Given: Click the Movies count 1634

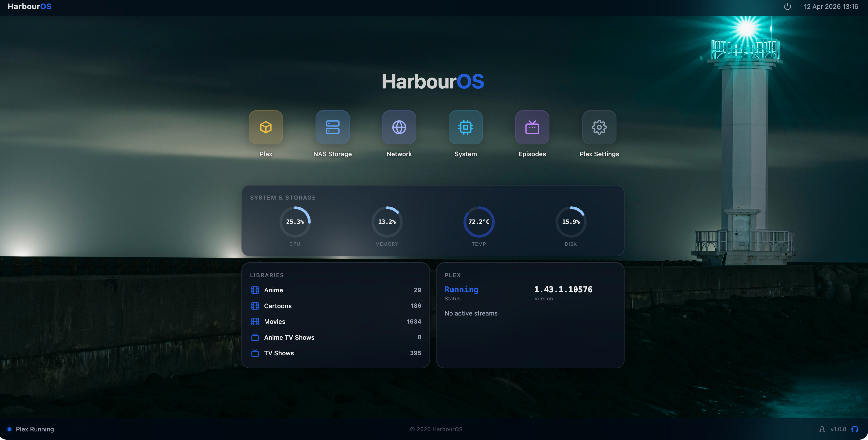Looking at the screenshot, I should [x=414, y=321].
